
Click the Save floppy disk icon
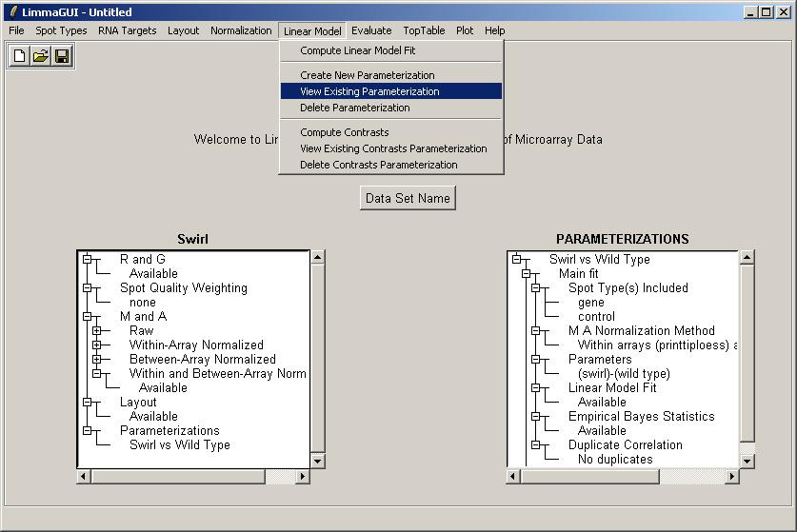(62, 56)
